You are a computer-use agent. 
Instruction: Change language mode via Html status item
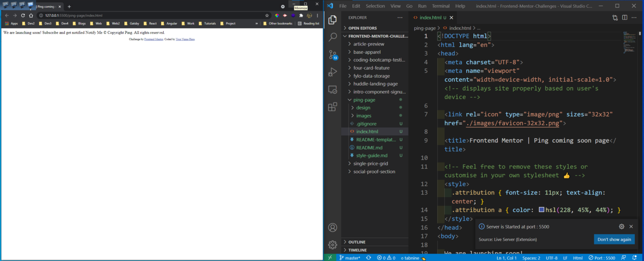(x=578, y=258)
